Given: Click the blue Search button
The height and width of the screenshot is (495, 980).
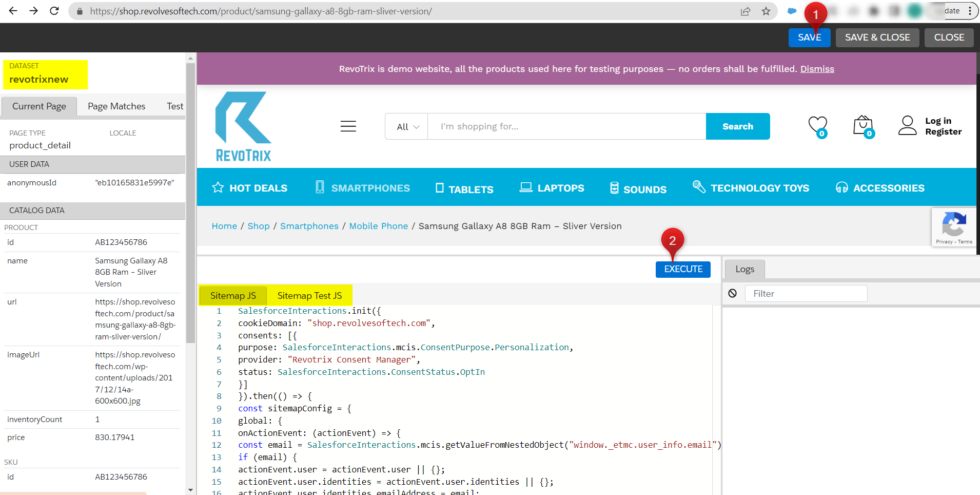Looking at the screenshot, I should click(738, 126).
